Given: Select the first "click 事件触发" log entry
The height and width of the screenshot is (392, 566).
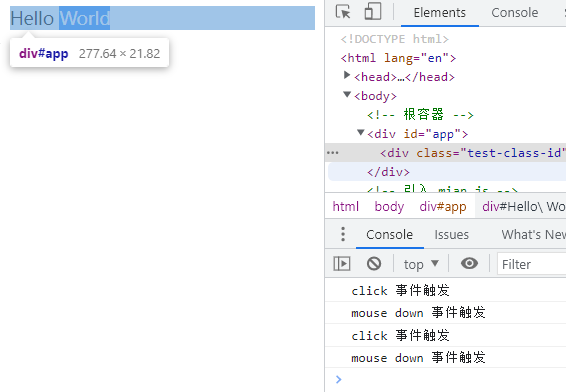Looking at the screenshot, I should (400, 290).
